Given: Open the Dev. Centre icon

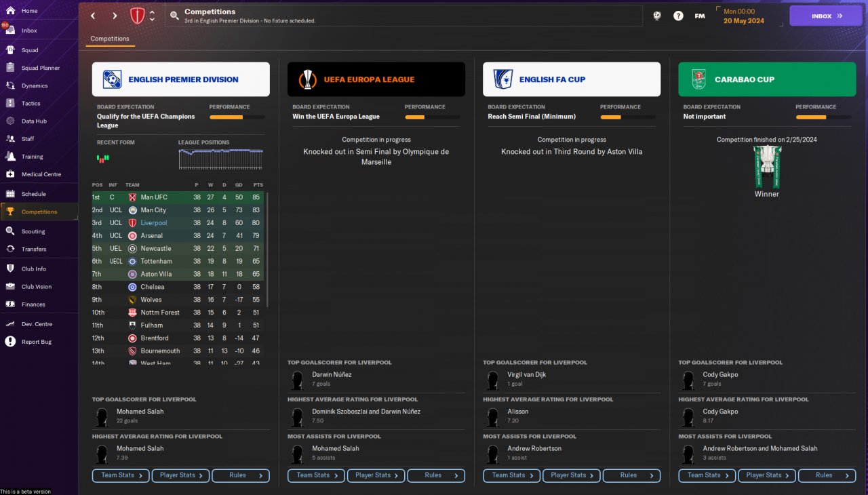Looking at the screenshot, I should tap(10, 324).
